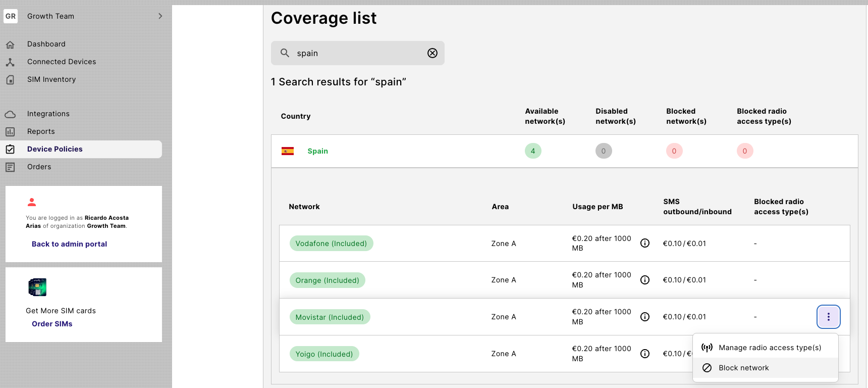Image resolution: width=868 pixels, height=388 pixels.
Task: Click Blocked network(s) red count badge
Action: [674, 151]
